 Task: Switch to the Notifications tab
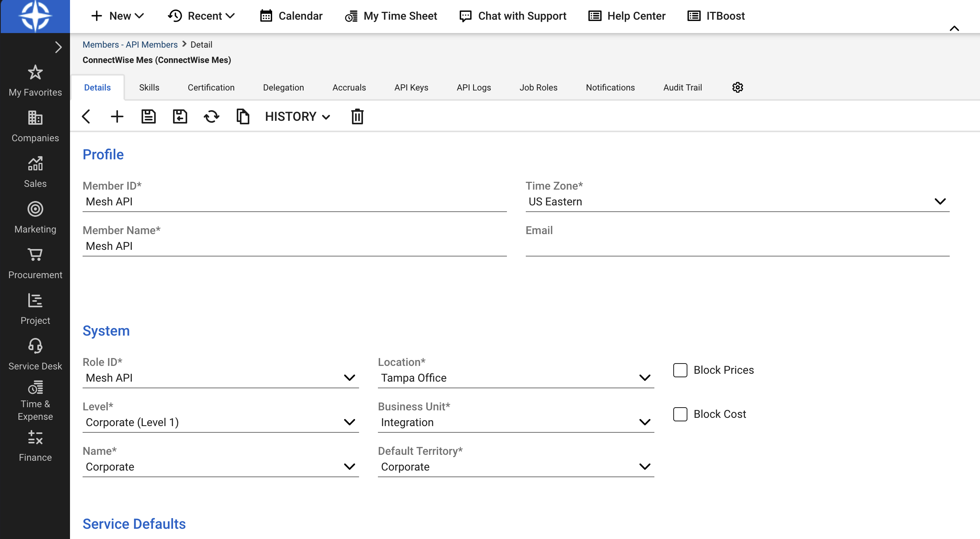[x=610, y=88]
